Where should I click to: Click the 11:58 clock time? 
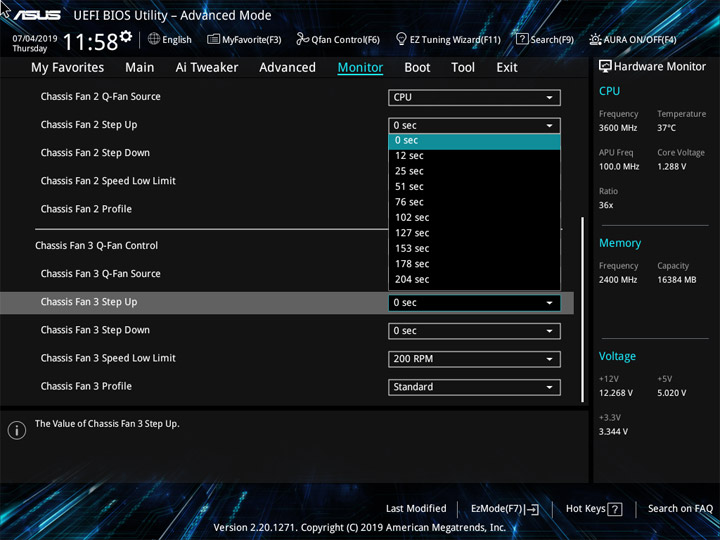[x=90, y=42]
